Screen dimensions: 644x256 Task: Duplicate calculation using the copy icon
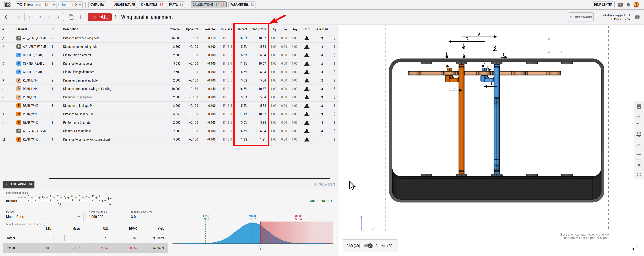(x=71, y=17)
